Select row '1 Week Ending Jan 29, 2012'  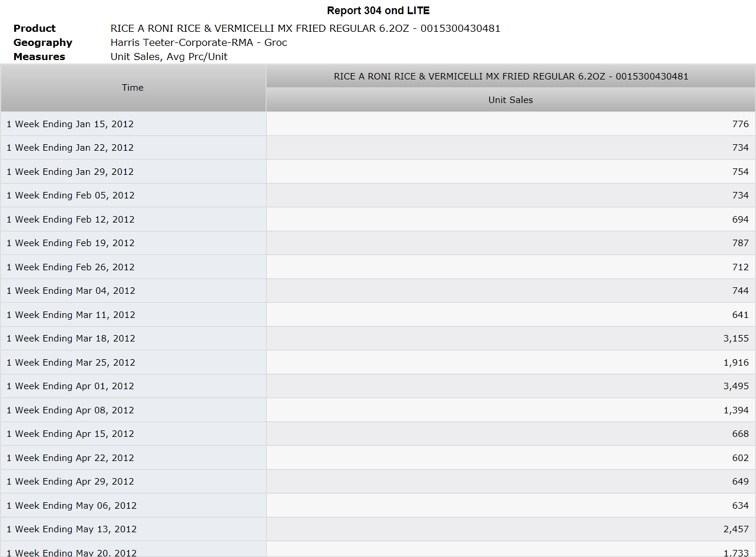click(x=378, y=172)
